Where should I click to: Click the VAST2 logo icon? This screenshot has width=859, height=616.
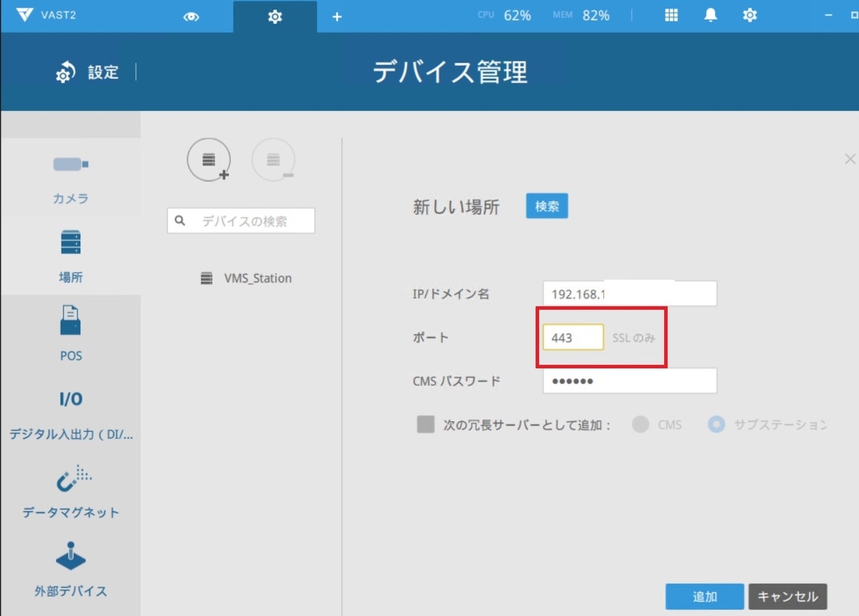(x=24, y=16)
